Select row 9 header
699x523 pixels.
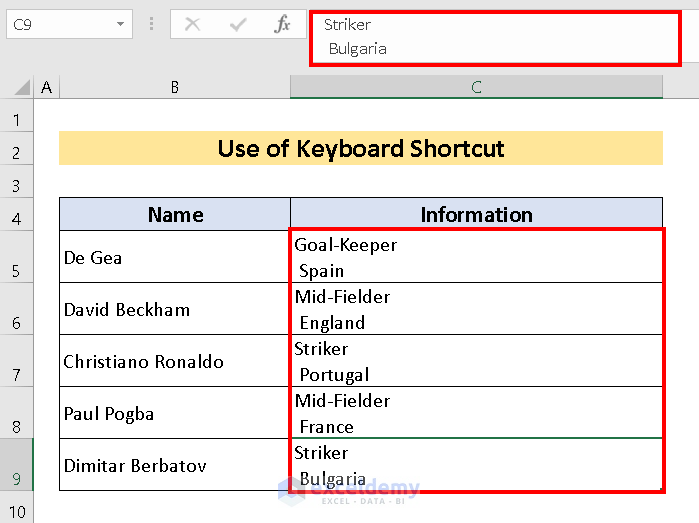(x=16, y=465)
